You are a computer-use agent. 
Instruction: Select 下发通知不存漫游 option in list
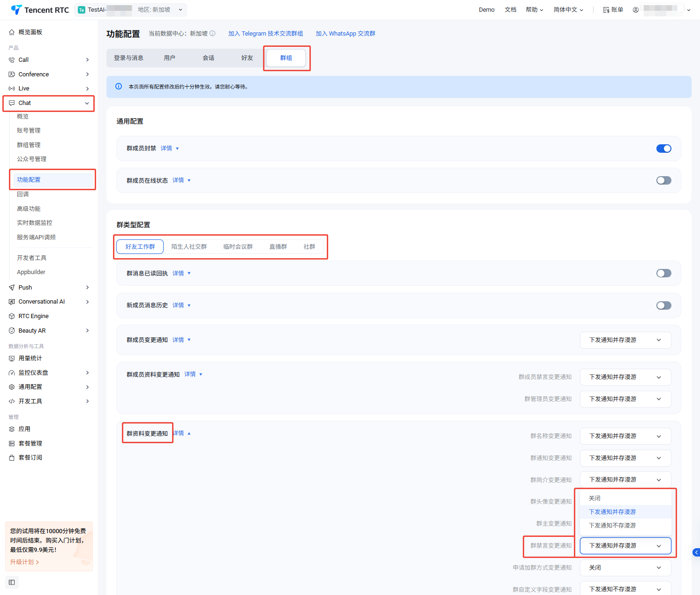625,526
